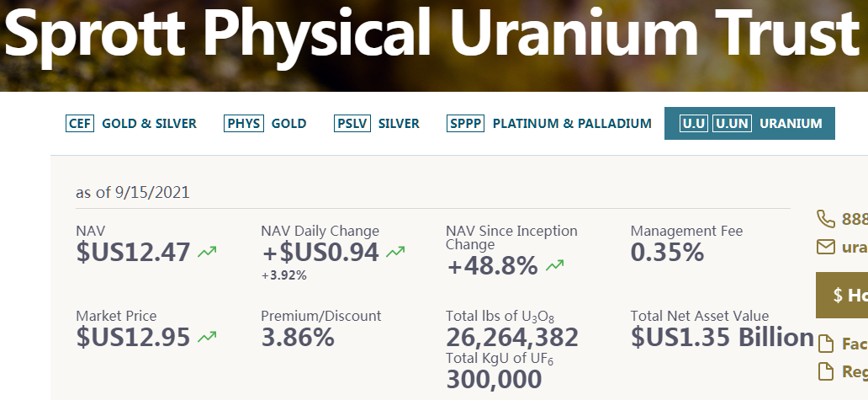868x400 pixels.
Task: Select the PSLV Silver tab
Action: click(x=377, y=123)
